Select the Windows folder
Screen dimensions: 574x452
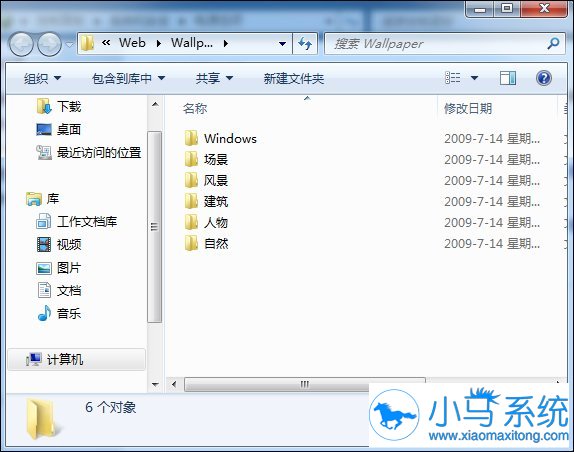(230, 139)
